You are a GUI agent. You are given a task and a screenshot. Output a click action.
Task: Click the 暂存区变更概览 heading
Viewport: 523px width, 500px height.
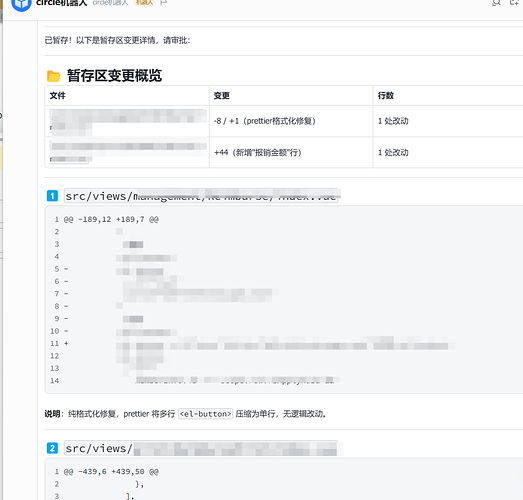coord(114,76)
